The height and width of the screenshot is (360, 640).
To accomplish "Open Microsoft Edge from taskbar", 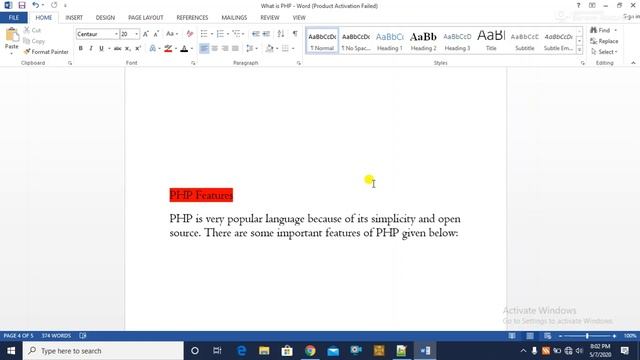I will click(x=241, y=351).
